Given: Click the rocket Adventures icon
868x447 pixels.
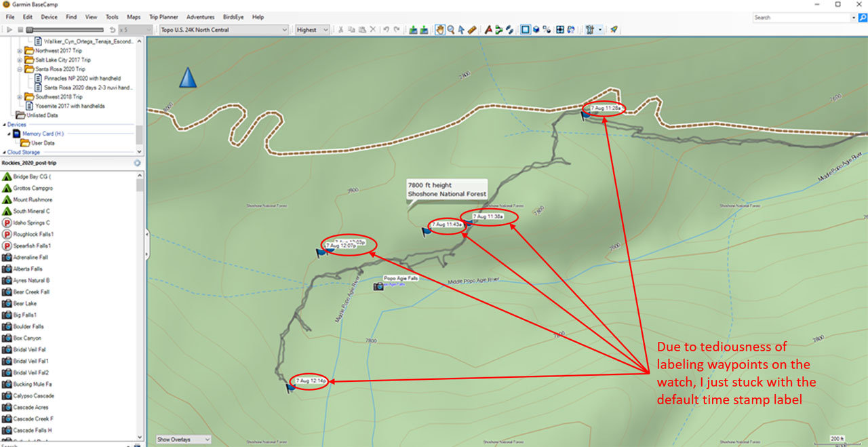Looking at the screenshot, I should click(614, 30).
